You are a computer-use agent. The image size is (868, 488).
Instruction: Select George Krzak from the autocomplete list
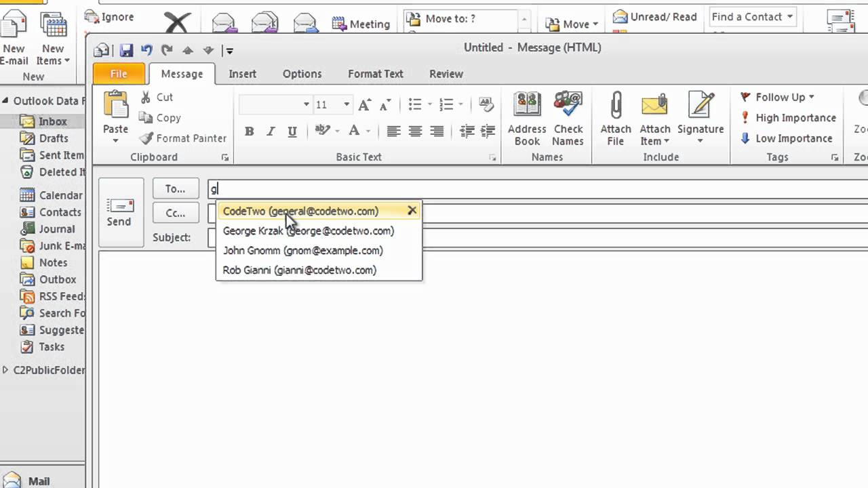point(309,231)
